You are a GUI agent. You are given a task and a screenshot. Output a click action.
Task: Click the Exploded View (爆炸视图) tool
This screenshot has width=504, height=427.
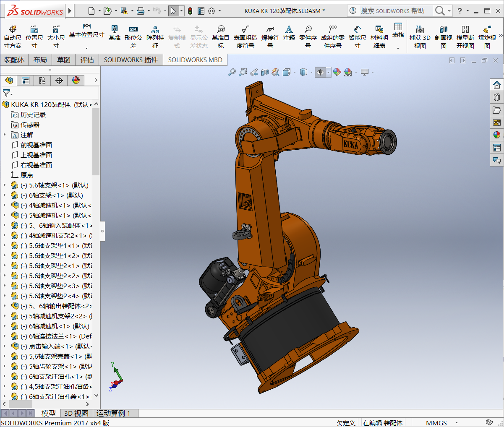487,36
